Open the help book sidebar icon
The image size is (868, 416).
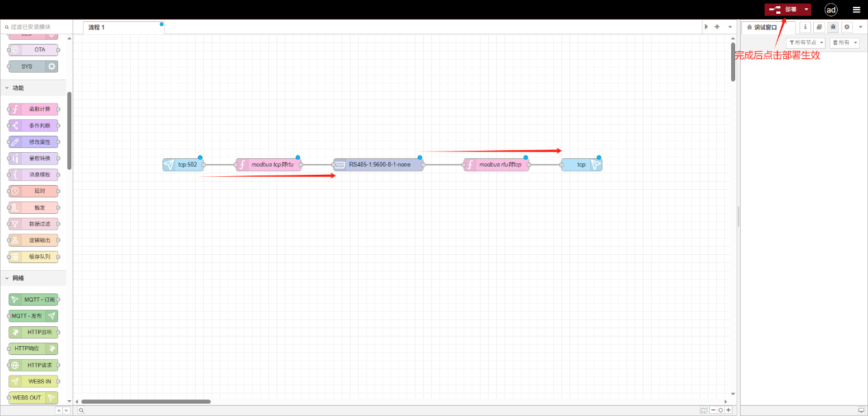coord(819,27)
